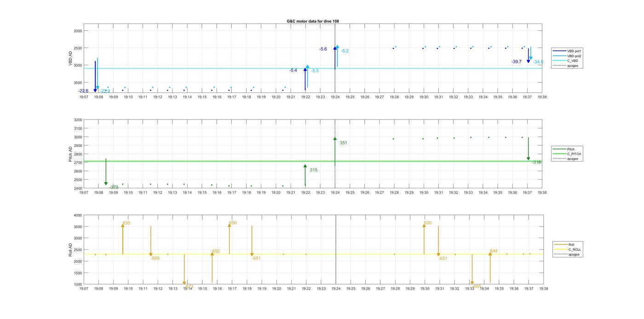Click the 620 roll data label
Viewport: 644px width, 319px height.
[428, 223]
